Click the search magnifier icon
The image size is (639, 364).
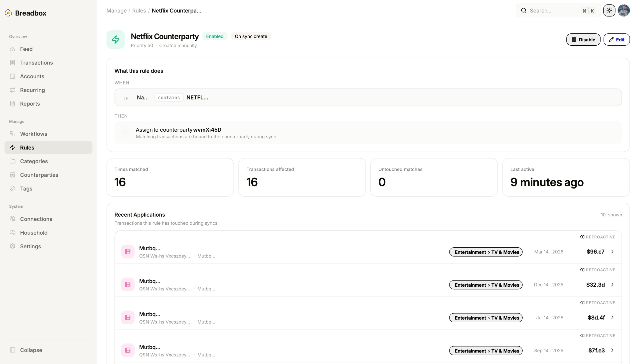[x=524, y=10]
